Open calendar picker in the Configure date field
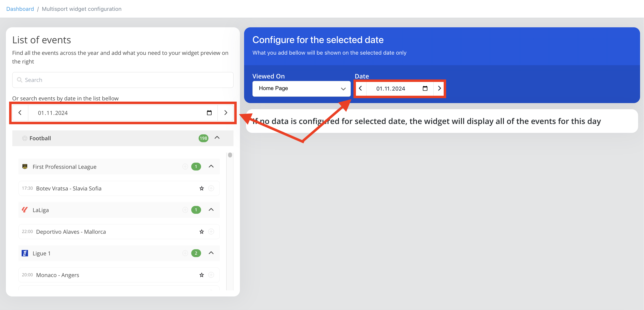Viewport: 644px width, 310px height. coord(425,88)
